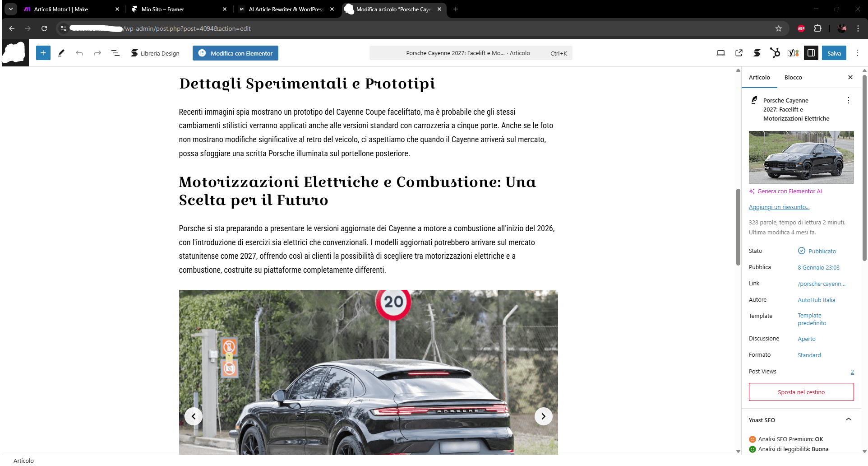Click the HubSpot toolbar icon
The height and width of the screenshot is (466, 868).
pos(775,53)
